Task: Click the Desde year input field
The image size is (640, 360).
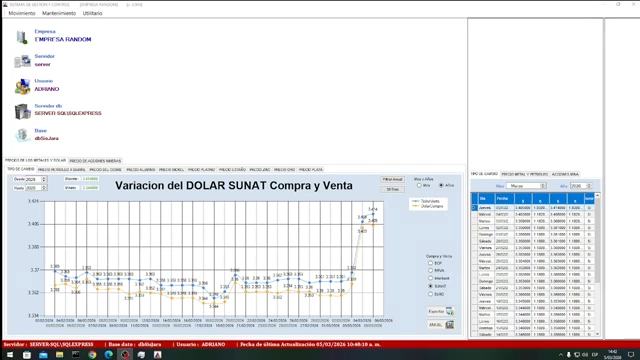Action: click(33, 179)
